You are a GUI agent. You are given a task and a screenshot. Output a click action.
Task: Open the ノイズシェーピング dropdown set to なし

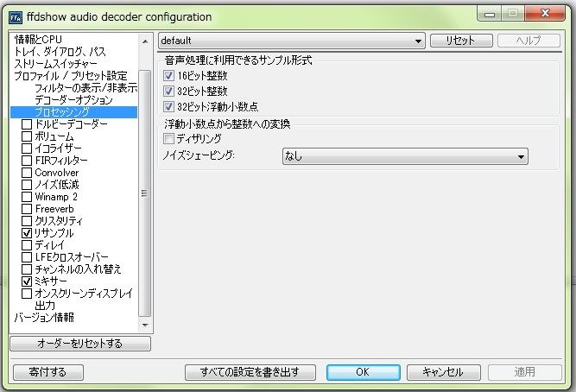(x=405, y=156)
